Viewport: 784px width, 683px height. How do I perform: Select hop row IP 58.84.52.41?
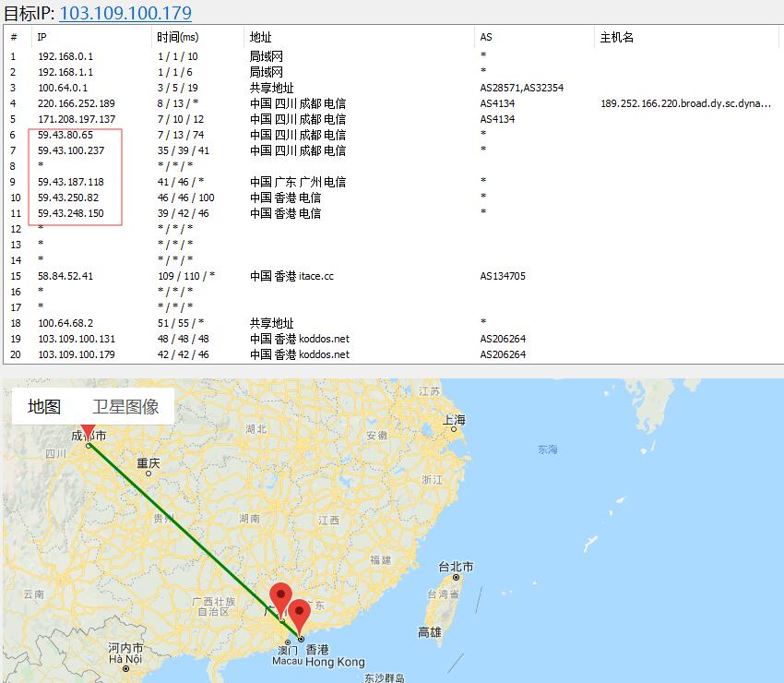click(65, 276)
